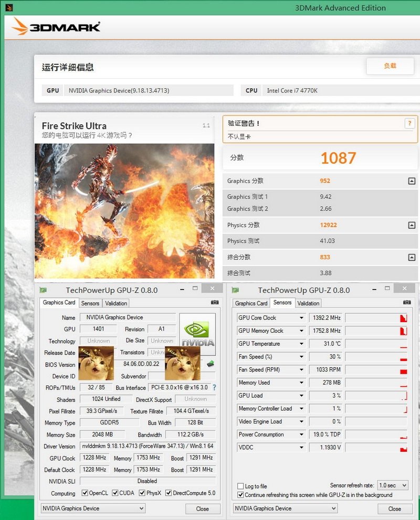Open Power Consumption sensor dropdown
This screenshot has width=420, height=520.
pos(301,434)
